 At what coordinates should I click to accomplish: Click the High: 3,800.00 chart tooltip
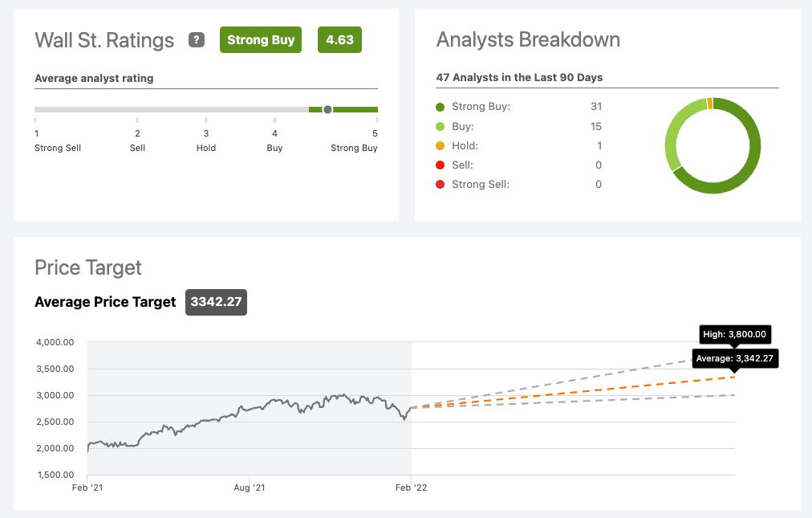734,335
